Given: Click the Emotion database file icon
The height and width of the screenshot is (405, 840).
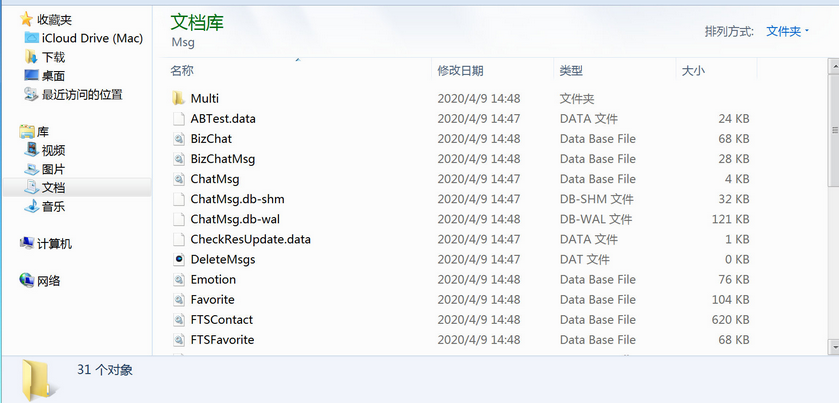Looking at the screenshot, I should pos(178,279).
